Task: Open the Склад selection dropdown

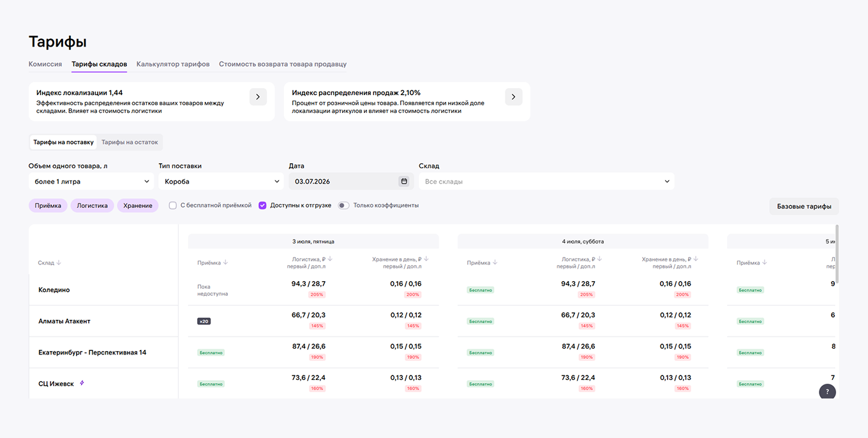Action: coord(546,181)
